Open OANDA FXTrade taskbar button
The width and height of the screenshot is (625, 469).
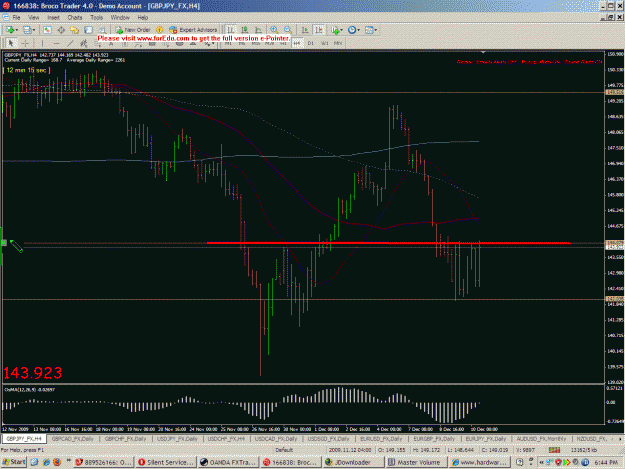[228, 462]
